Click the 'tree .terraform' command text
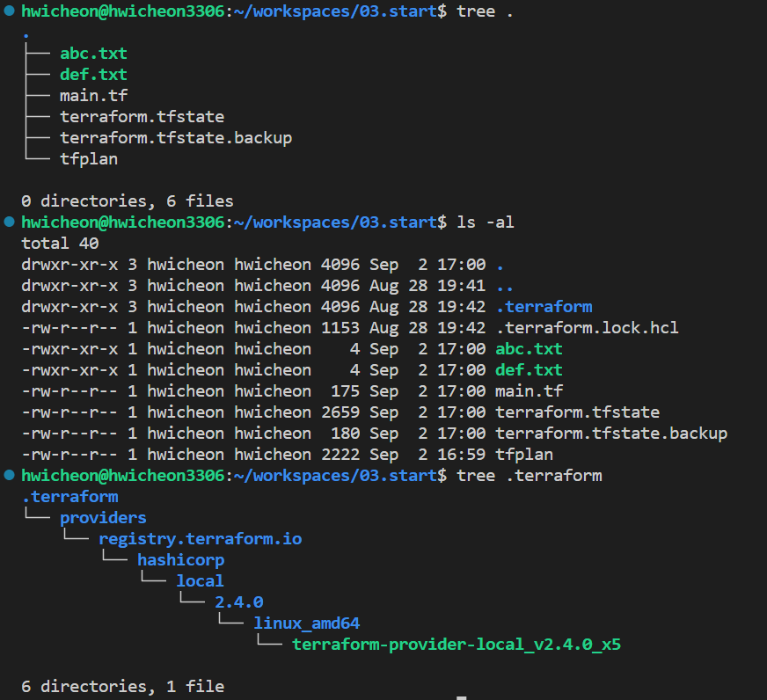 point(529,476)
